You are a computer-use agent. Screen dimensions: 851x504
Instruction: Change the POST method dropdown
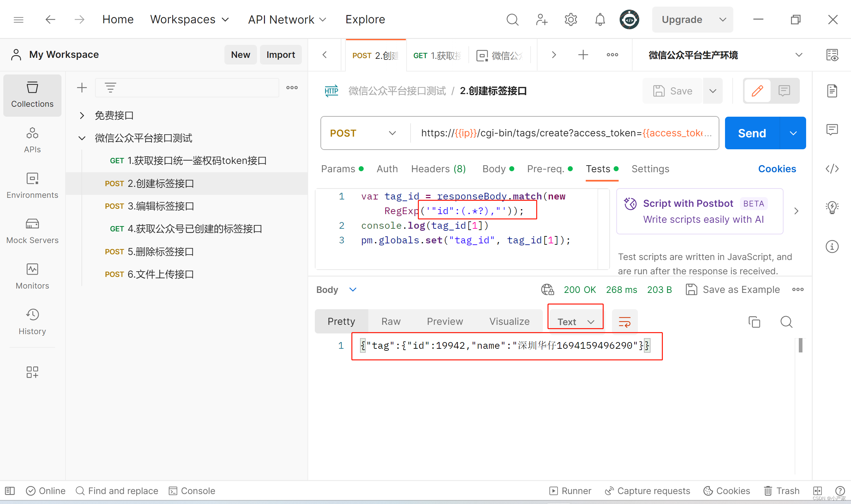pyautogui.click(x=363, y=133)
